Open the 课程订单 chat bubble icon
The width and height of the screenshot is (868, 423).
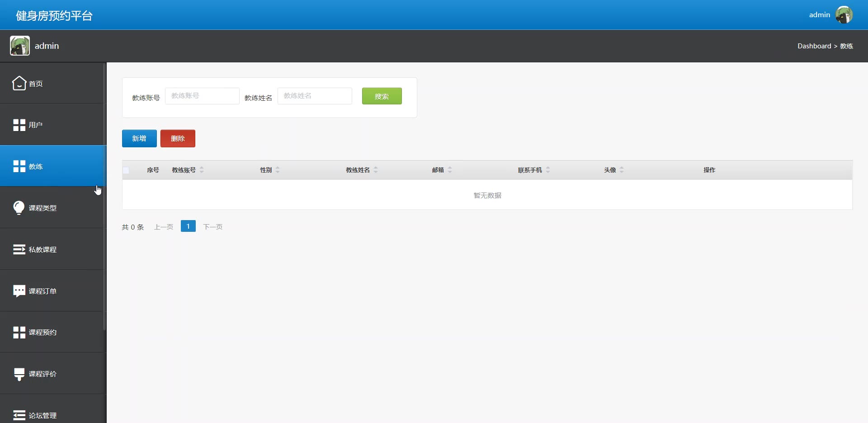tap(18, 291)
